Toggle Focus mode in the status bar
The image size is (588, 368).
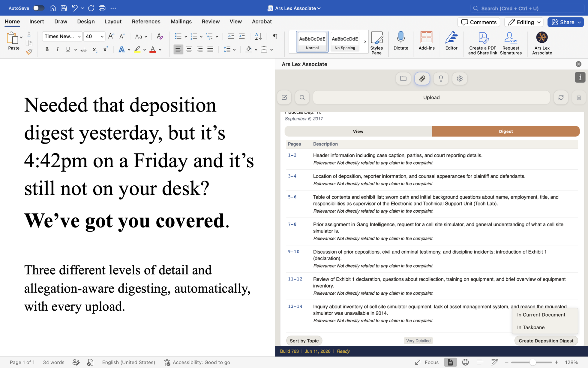tap(427, 362)
